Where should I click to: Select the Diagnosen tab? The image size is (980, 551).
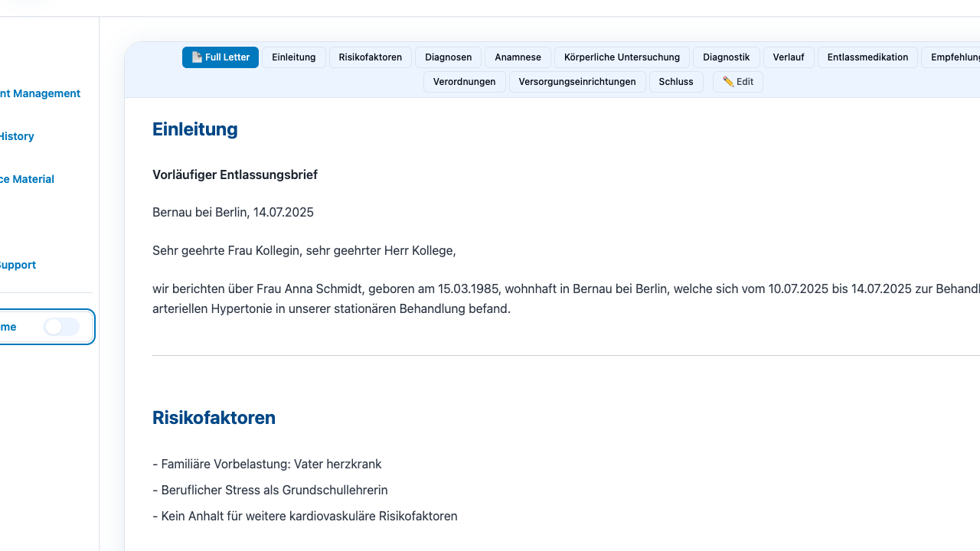(x=449, y=57)
